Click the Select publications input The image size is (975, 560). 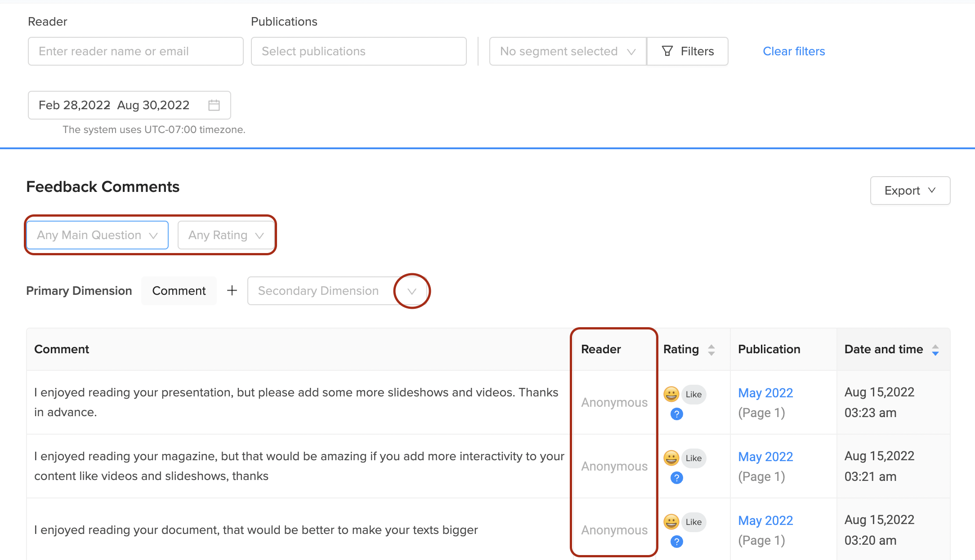(358, 51)
